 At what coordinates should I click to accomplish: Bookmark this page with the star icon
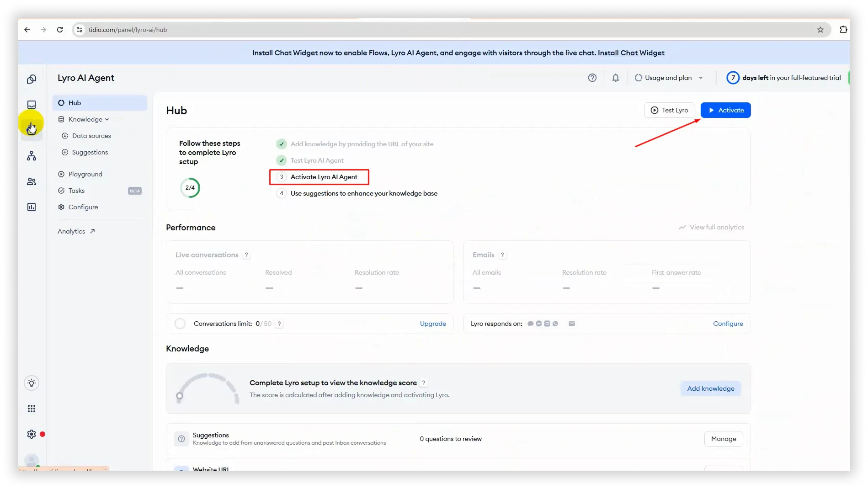point(820,30)
